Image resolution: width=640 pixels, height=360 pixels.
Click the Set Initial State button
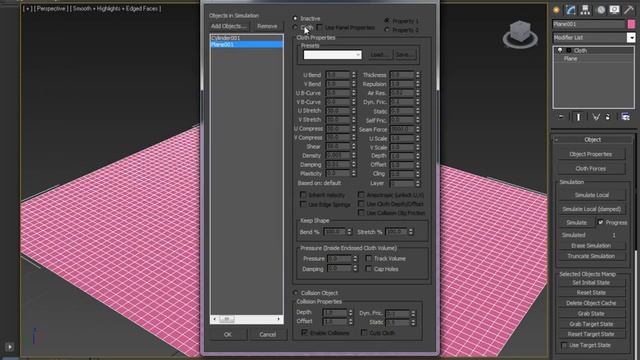point(591,282)
